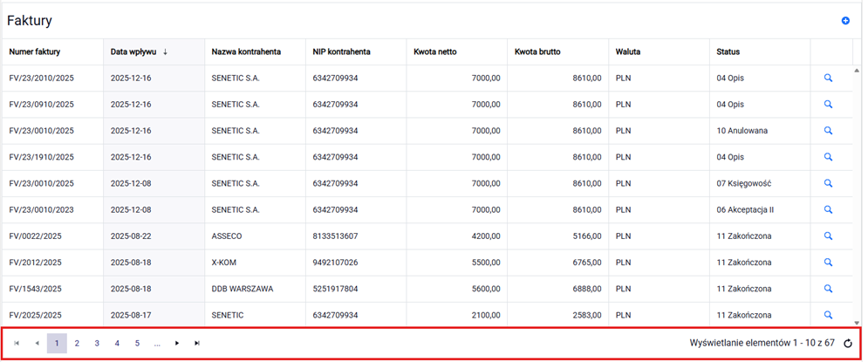Sort by the Kwota brutto column header
The image size is (868, 362).
coord(537,52)
